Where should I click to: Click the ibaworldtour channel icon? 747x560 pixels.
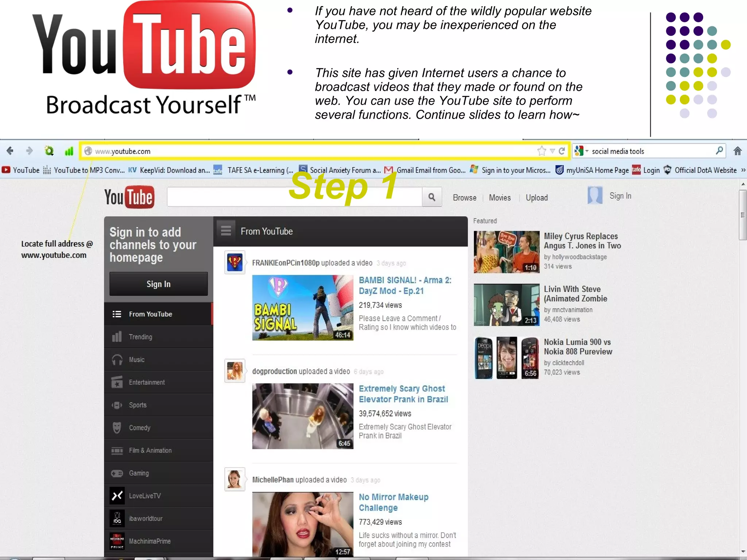pyautogui.click(x=117, y=518)
